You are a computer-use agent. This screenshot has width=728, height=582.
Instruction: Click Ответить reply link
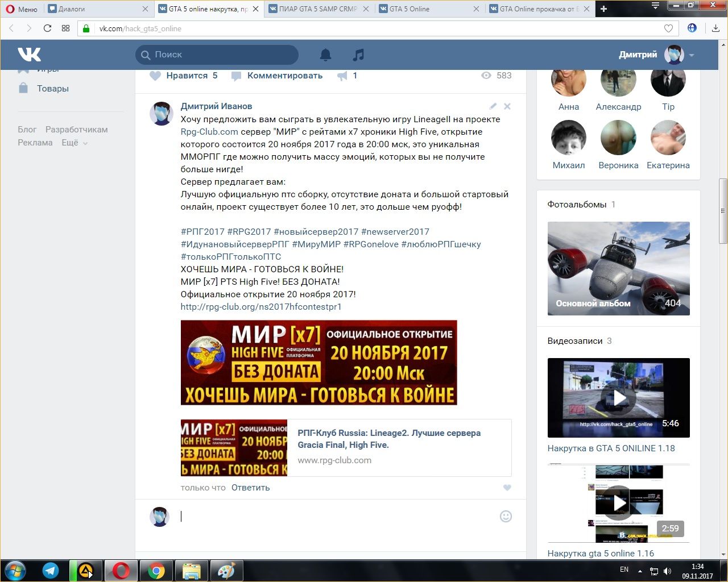point(250,488)
